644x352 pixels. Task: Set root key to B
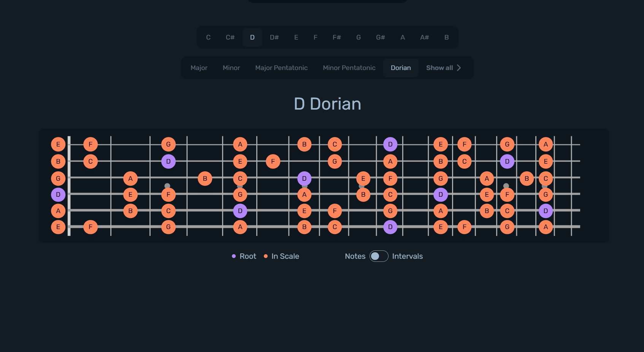point(446,37)
